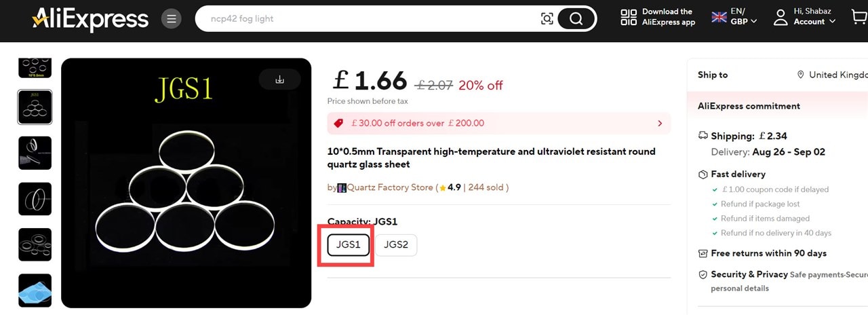The height and width of the screenshot is (315, 868).
Task: Select the blue glass sheet thumbnail
Action: click(35, 290)
